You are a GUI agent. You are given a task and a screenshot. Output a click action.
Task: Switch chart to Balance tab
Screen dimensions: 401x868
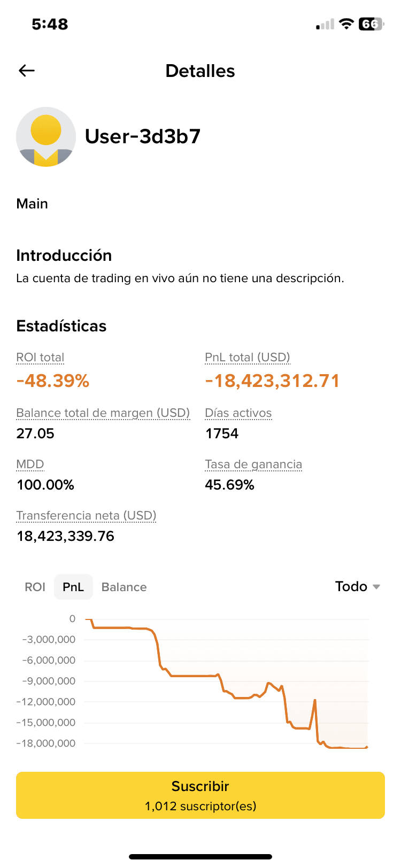[124, 587]
